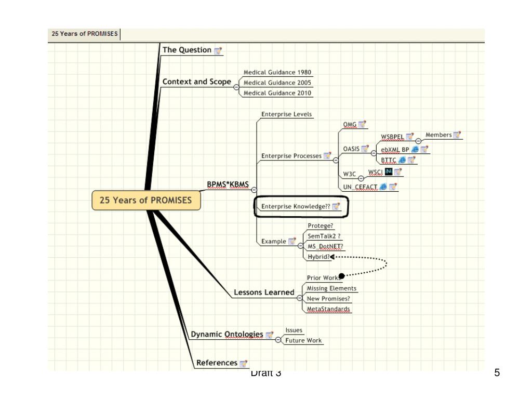Collapse the Dynamic Ontologies branch
The height and width of the screenshot is (399, 532).
point(278,340)
